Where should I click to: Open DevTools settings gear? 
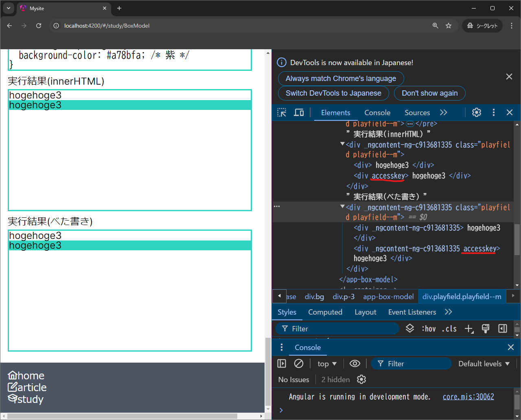pyautogui.click(x=476, y=113)
